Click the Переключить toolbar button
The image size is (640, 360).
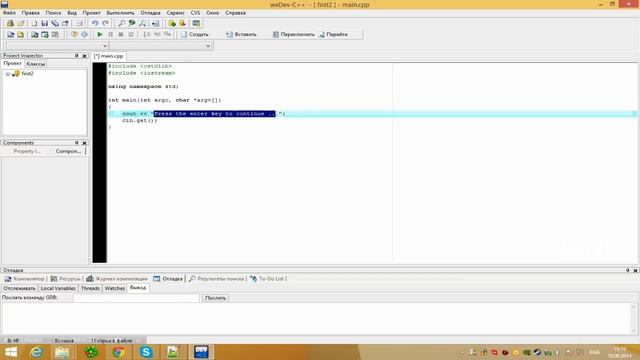tap(293, 35)
